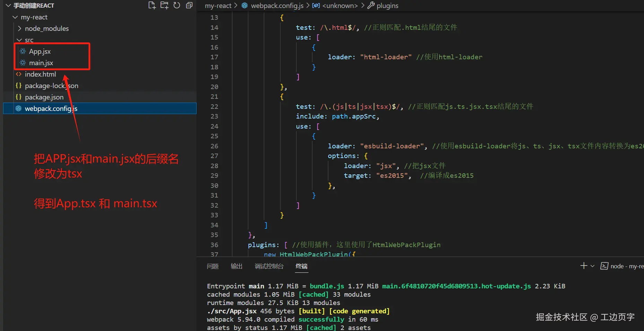The width and height of the screenshot is (644, 331).
Task: Click the //编译成es2015 comment on line 29
Action: point(447,176)
